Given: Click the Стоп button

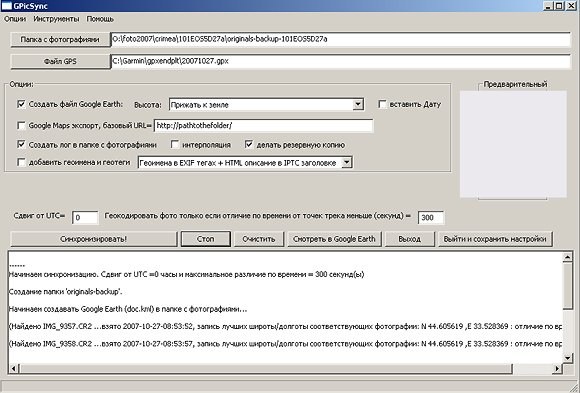Looking at the screenshot, I should point(206,239).
